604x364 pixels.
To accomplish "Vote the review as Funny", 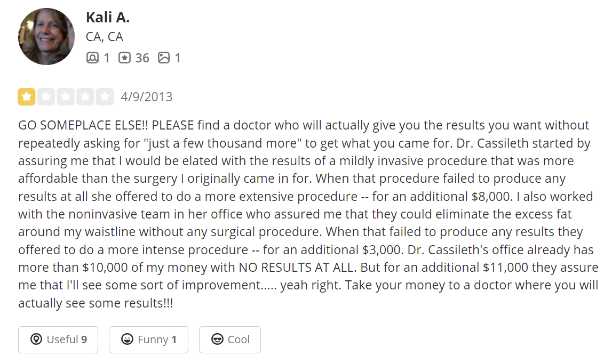I will [148, 339].
